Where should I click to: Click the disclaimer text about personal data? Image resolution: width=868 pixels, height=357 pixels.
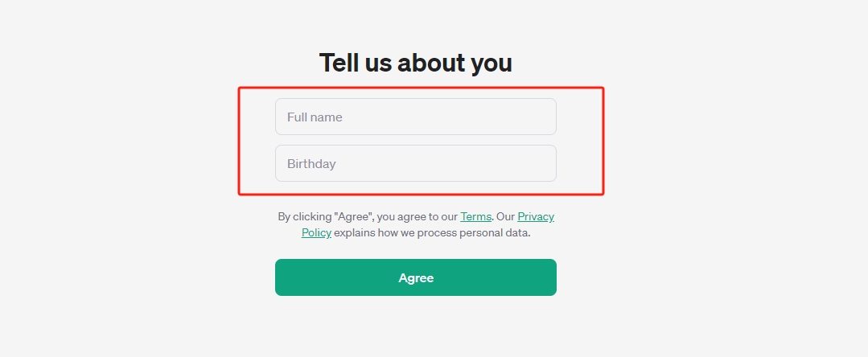432,232
